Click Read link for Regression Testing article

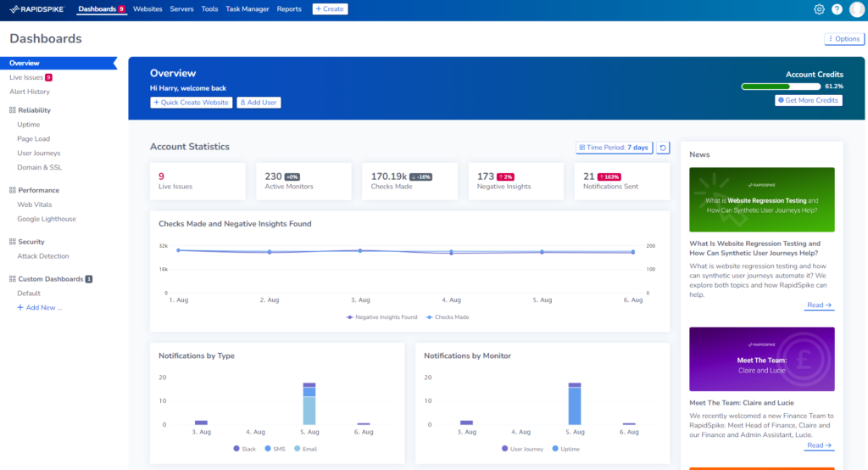pyautogui.click(x=820, y=305)
